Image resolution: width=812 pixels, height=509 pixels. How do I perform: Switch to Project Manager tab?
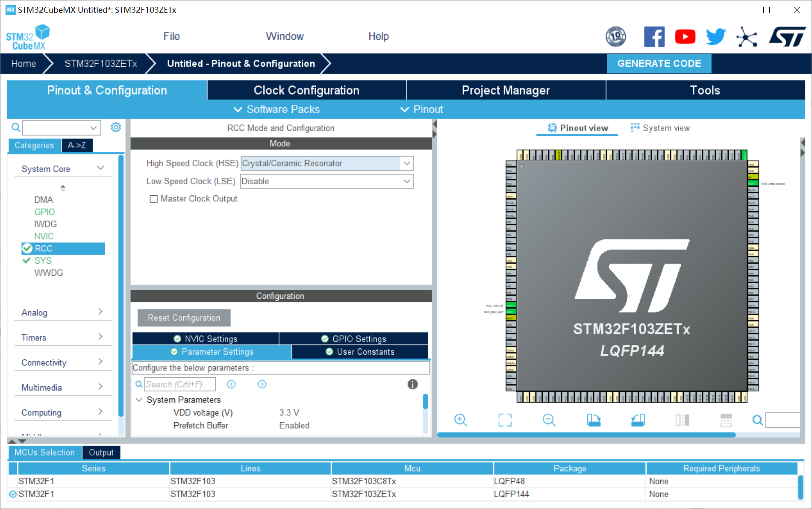506,90
